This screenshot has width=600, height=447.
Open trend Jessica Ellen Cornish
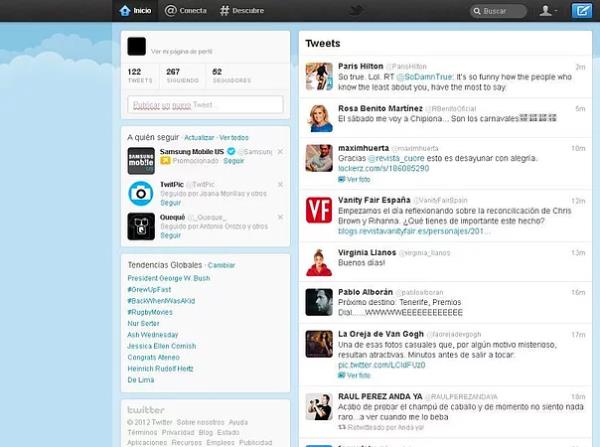pos(161,346)
